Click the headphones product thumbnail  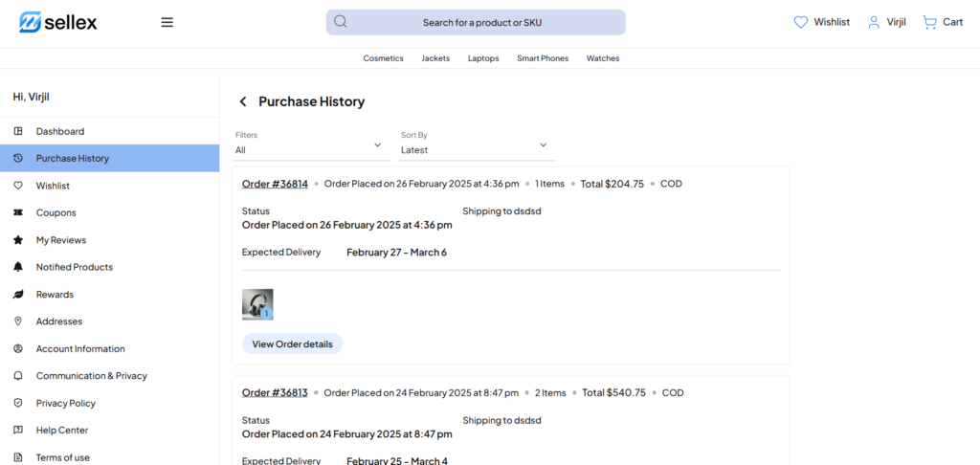pos(257,304)
